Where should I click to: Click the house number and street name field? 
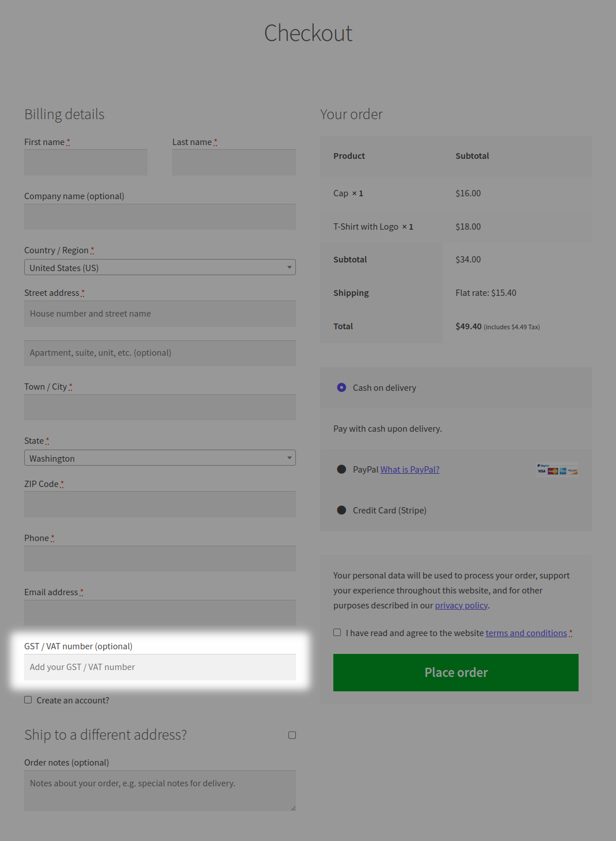[159, 313]
